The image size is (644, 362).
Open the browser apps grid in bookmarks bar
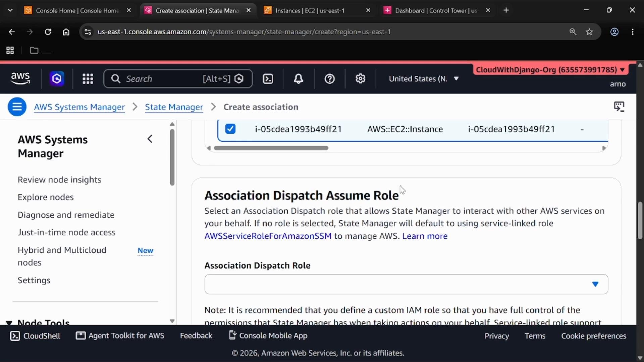click(10, 50)
